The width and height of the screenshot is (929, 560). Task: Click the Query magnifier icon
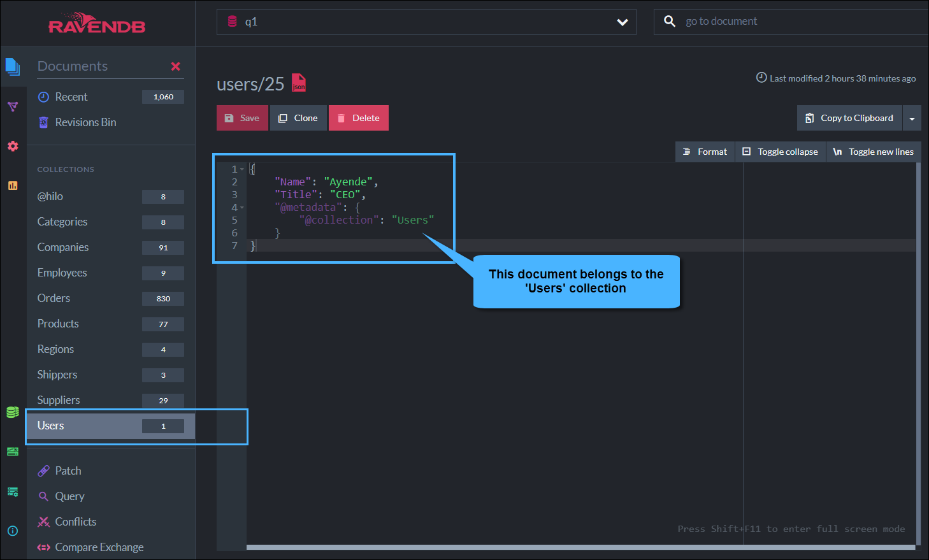[43, 496]
